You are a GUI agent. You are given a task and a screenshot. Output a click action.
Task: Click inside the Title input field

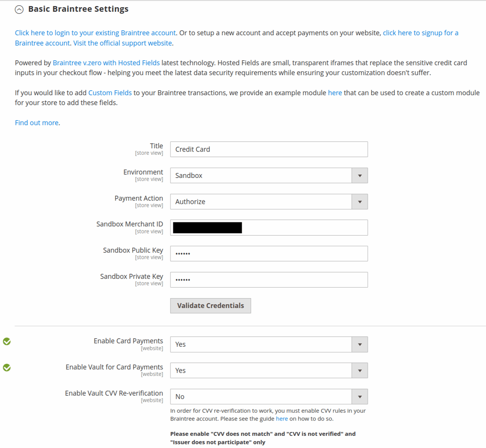point(269,149)
